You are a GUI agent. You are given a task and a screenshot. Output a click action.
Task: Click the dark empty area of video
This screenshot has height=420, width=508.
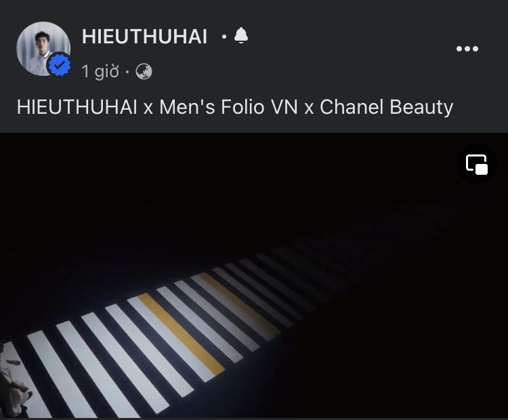pos(253,194)
